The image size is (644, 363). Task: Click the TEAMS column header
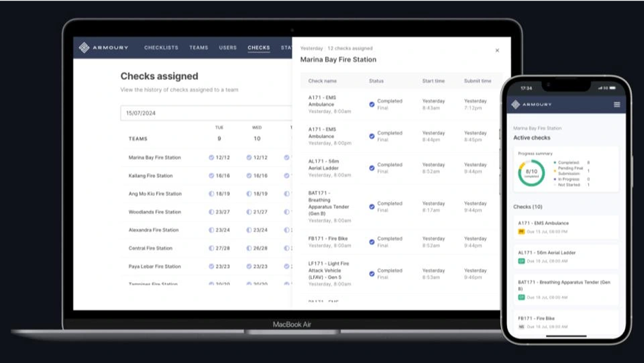(138, 138)
